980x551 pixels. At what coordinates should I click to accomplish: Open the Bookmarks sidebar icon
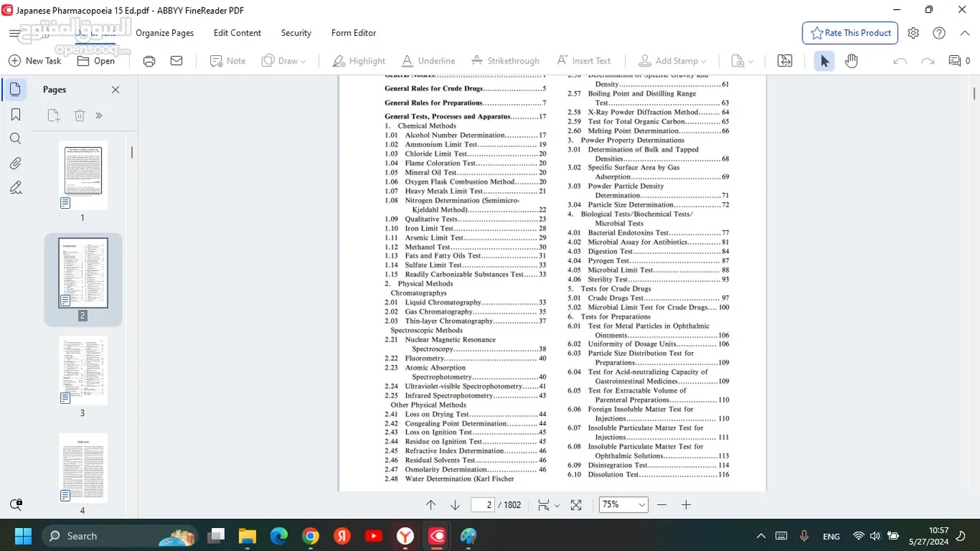pos(15,114)
